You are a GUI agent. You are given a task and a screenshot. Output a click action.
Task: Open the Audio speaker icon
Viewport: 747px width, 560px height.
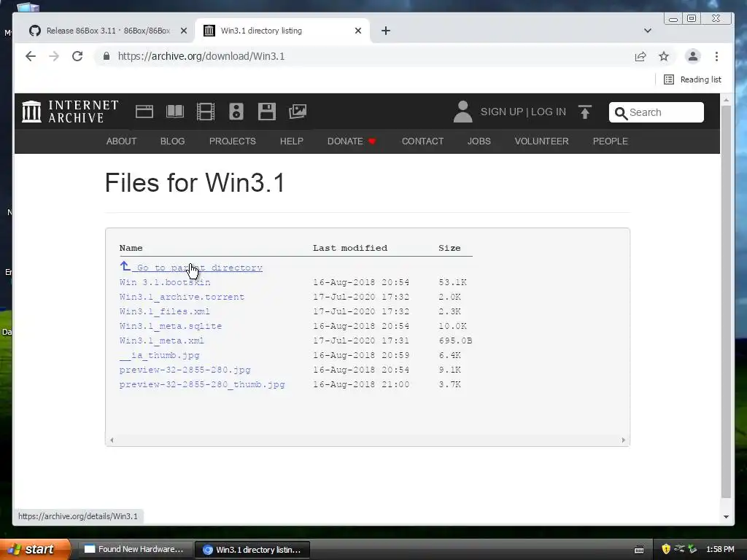[x=236, y=112]
